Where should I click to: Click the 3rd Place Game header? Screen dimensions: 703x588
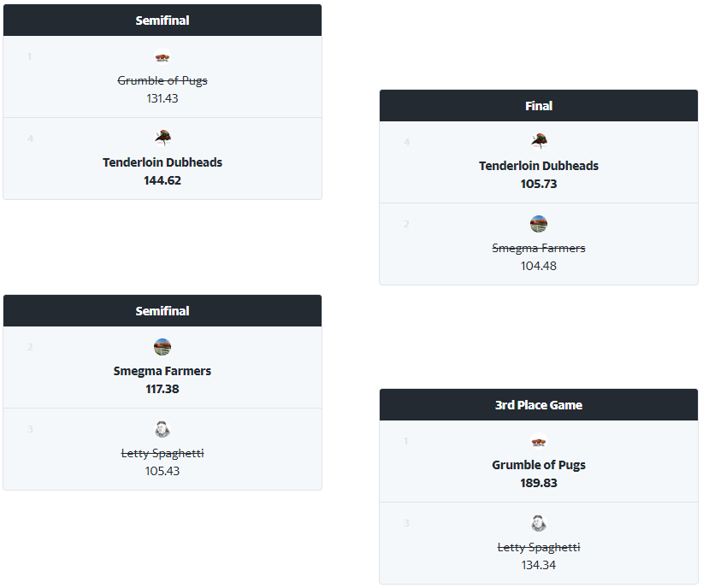[x=539, y=405]
